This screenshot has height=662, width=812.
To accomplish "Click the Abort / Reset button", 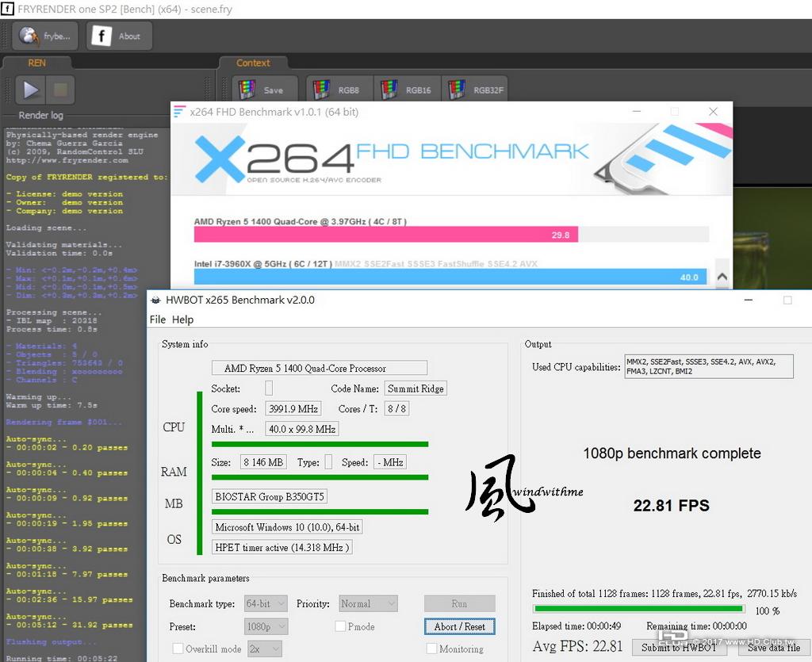I will pyautogui.click(x=459, y=626).
